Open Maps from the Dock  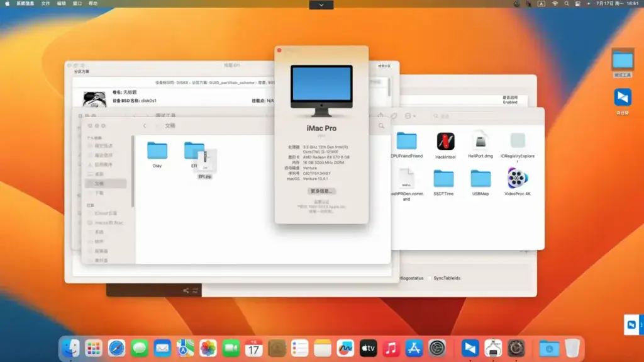(x=186, y=348)
